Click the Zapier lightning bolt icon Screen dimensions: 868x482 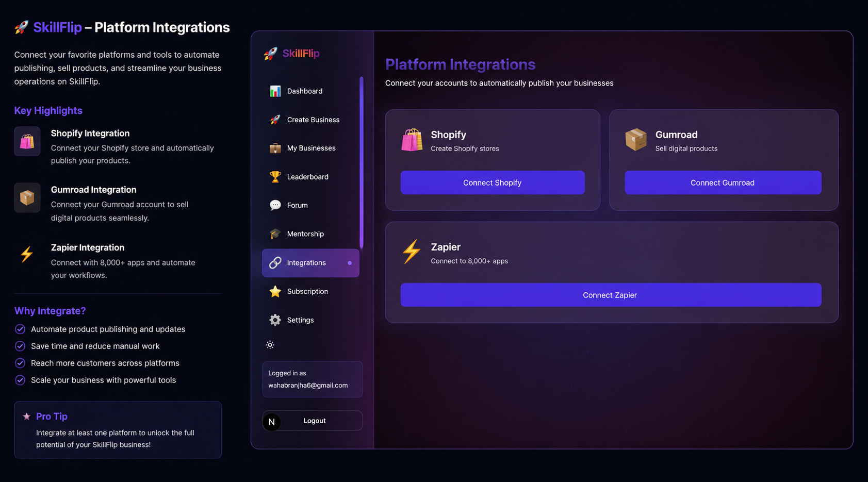click(412, 252)
